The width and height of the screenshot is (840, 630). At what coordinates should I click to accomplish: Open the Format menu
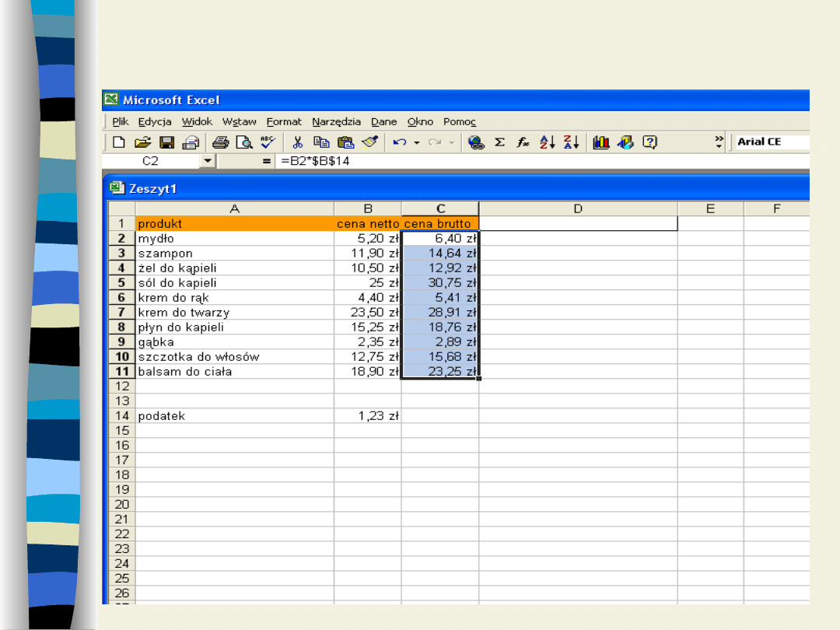pyautogui.click(x=284, y=122)
